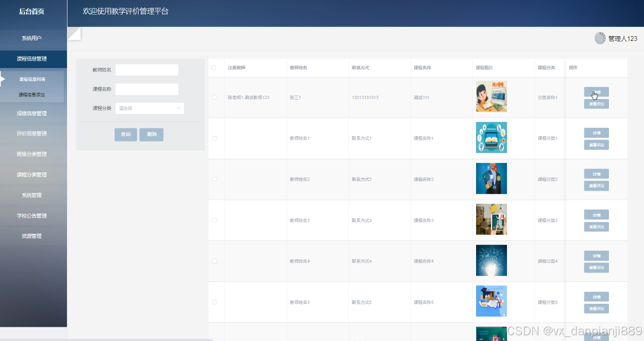This screenshot has height=341, width=644.
Task: Click cell 课程分类5
Action: (548, 302)
